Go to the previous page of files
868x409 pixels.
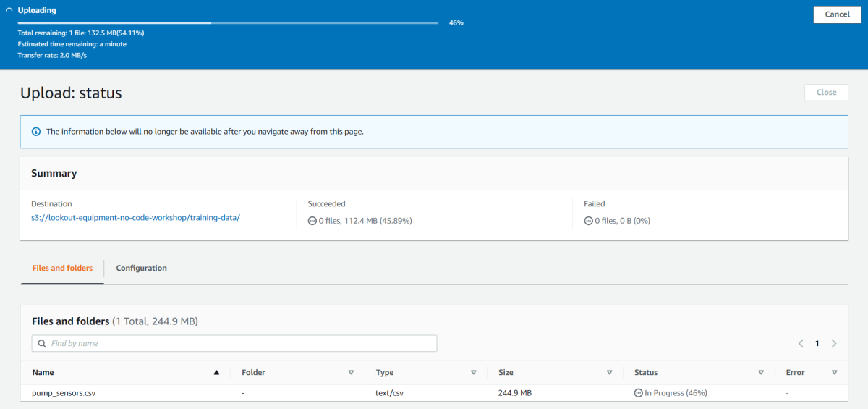pyautogui.click(x=801, y=343)
